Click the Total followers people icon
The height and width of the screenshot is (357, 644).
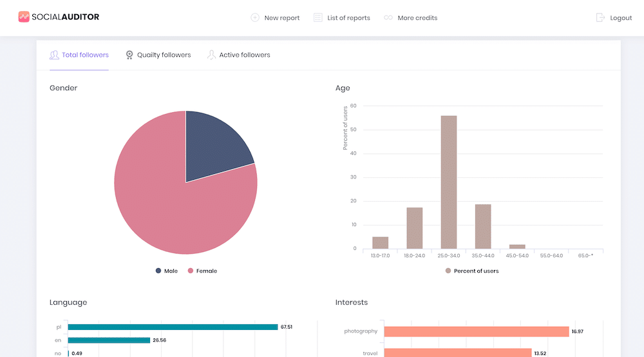pyautogui.click(x=54, y=55)
